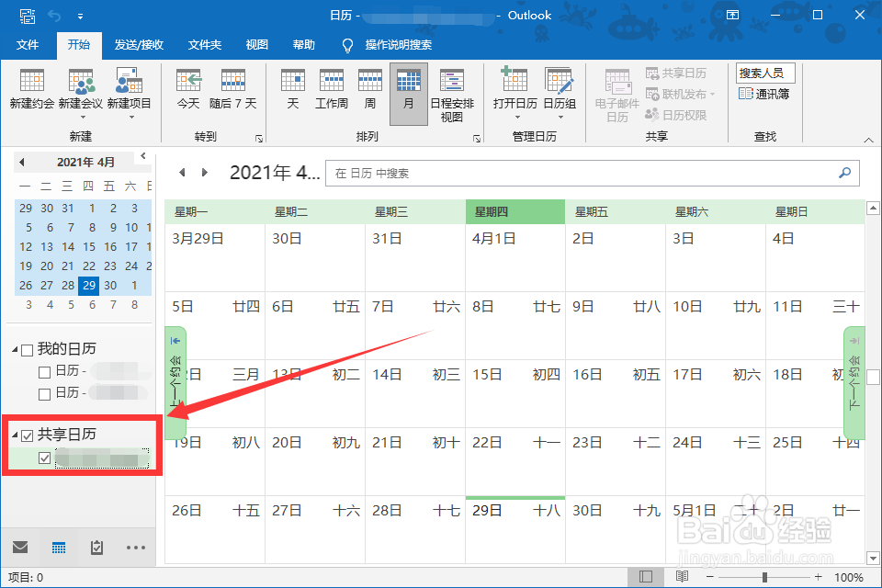
Task: Toggle the 共享日历 group checkbox
Action: [x=27, y=435]
